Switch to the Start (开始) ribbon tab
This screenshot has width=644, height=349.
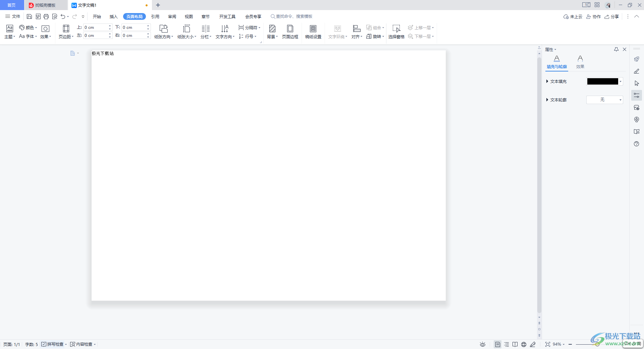(97, 16)
